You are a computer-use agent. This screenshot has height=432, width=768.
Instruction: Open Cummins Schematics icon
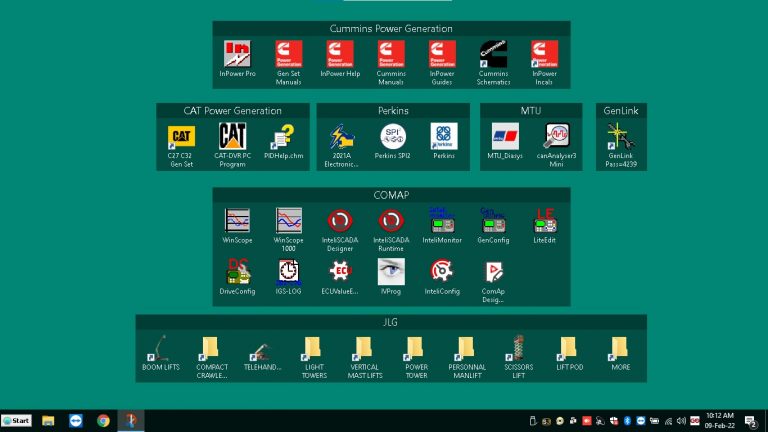pos(493,54)
